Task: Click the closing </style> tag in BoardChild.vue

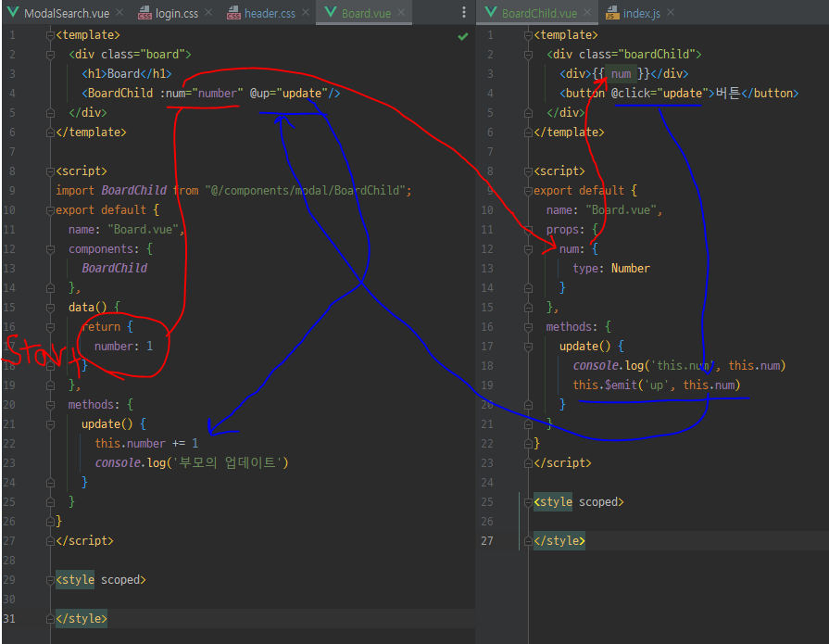Action: [559, 541]
